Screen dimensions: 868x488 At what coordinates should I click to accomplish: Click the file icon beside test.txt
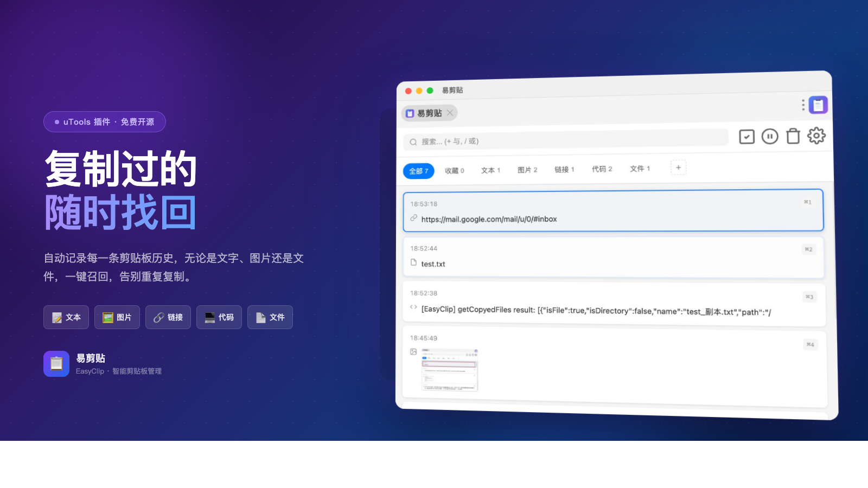click(x=413, y=262)
